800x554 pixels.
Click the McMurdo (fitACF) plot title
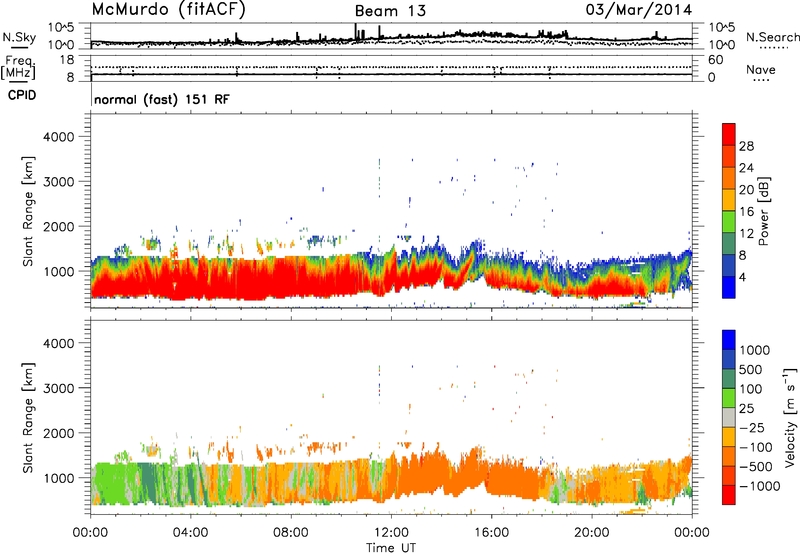169,10
